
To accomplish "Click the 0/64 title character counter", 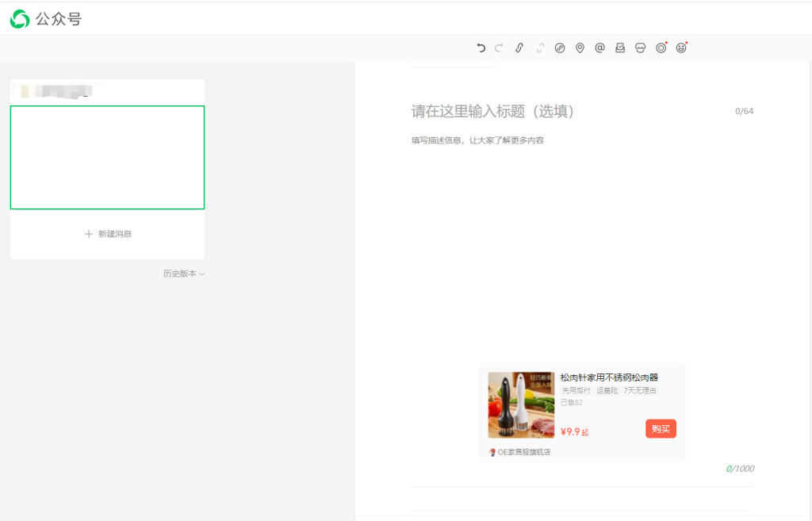I will click(744, 111).
